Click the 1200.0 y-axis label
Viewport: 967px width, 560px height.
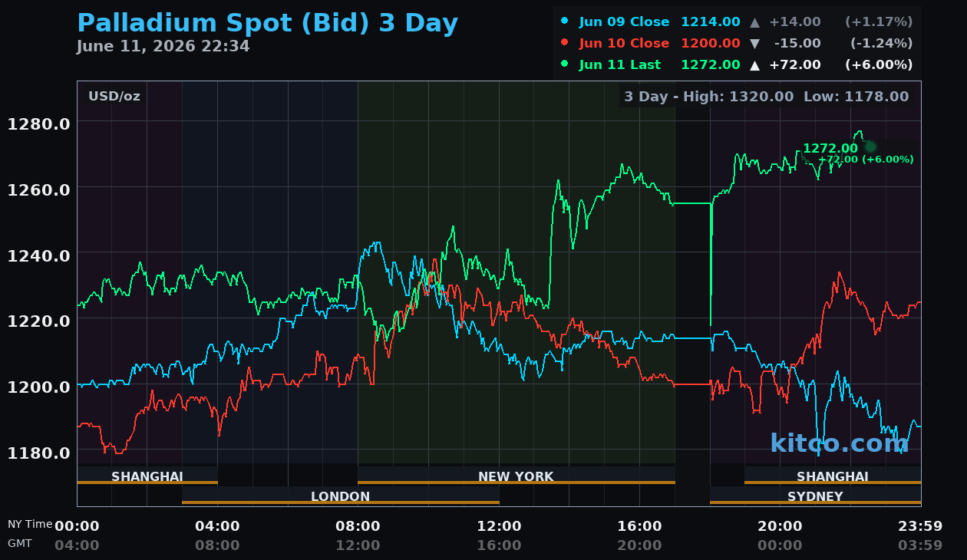click(39, 387)
